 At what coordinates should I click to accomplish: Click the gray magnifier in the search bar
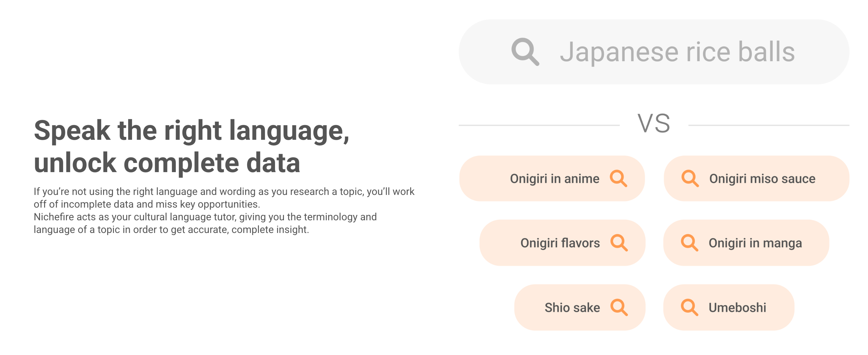point(525,52)
